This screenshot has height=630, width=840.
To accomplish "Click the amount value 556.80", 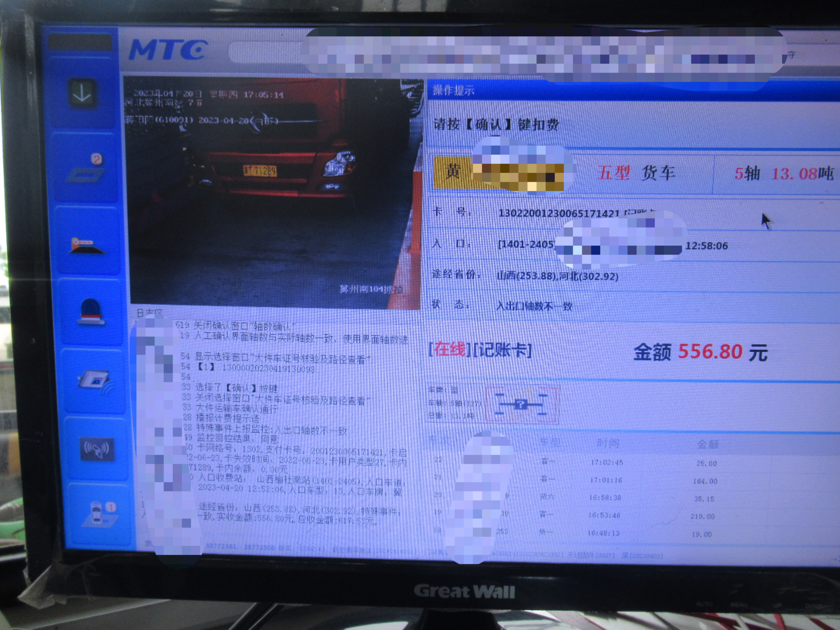I will point(710,351).
